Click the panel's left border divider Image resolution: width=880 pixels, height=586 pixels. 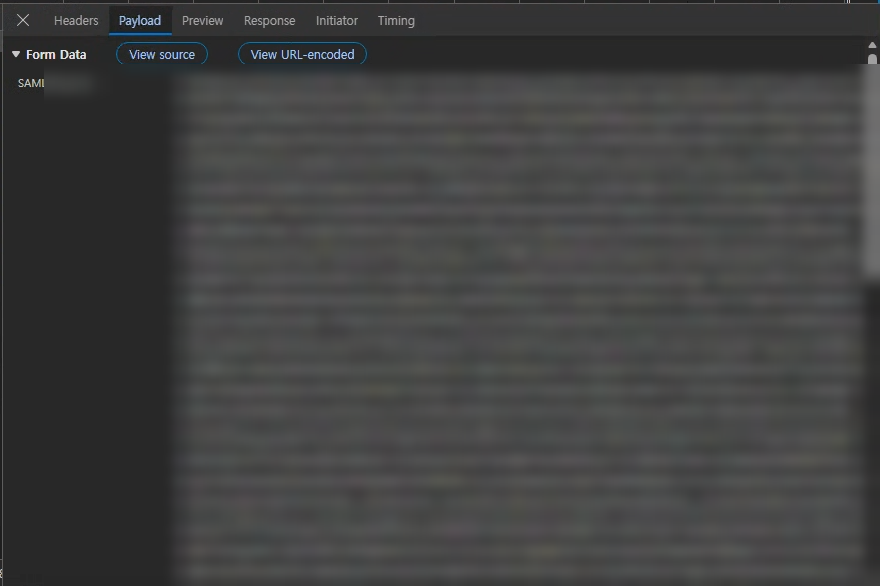click(2, 292)
